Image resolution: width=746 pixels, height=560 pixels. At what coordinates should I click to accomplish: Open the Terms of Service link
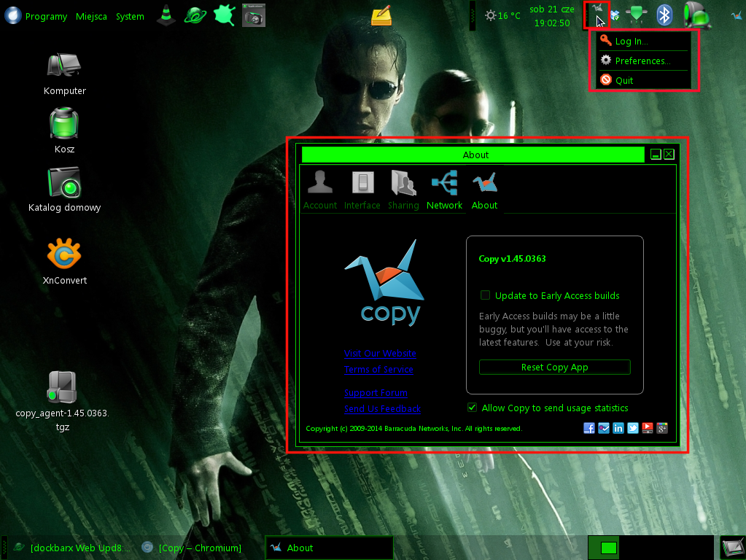pos(378,369)
